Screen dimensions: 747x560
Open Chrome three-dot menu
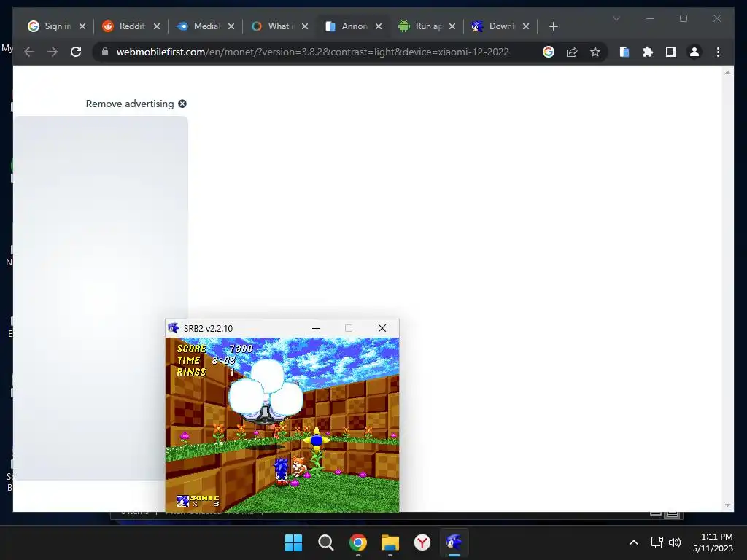point(718,52)
